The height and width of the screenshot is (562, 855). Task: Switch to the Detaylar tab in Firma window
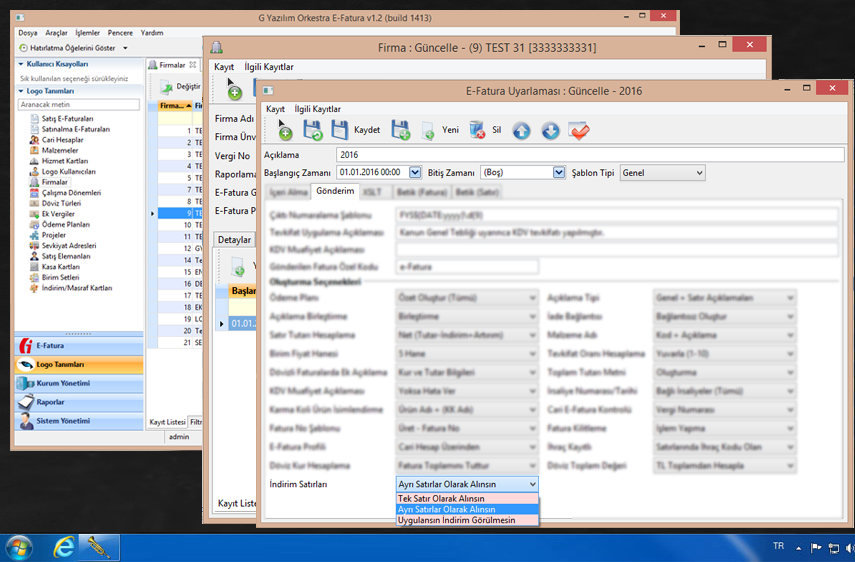click(x=234, y=239)
